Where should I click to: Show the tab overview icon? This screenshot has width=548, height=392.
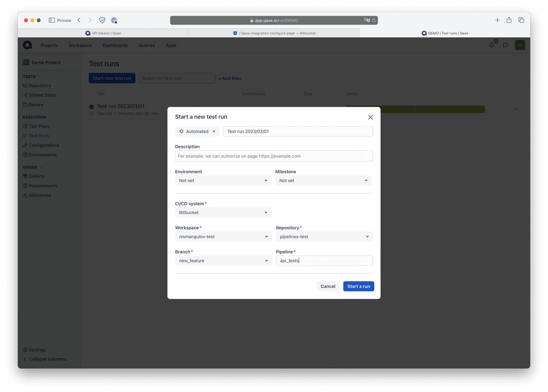pos(521,20)
